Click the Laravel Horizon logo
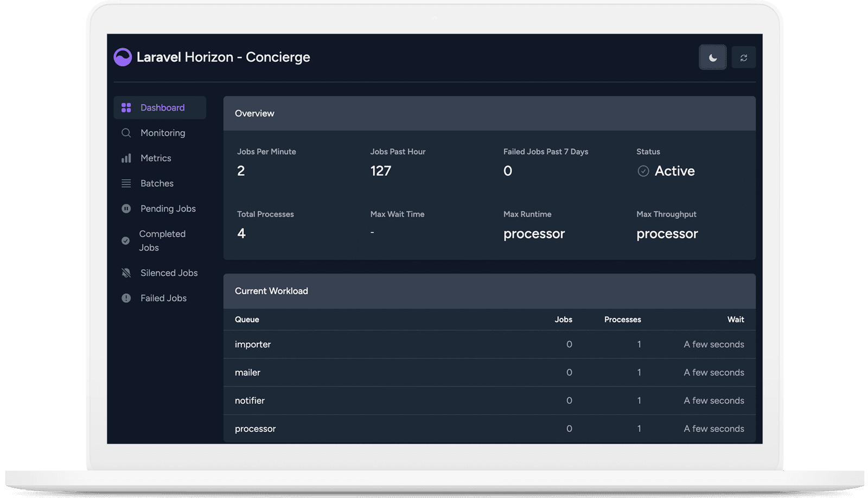868x498 pixels. (123, 57)
